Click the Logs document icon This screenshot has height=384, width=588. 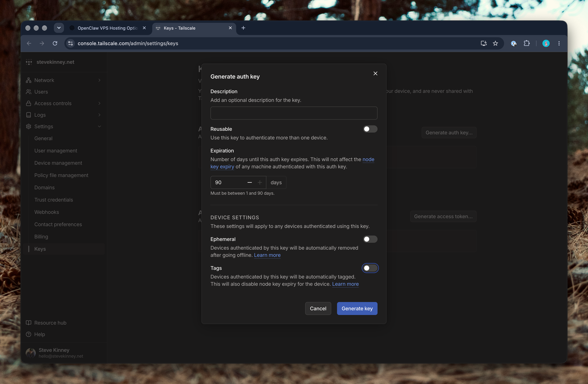[x=29, y=115]
